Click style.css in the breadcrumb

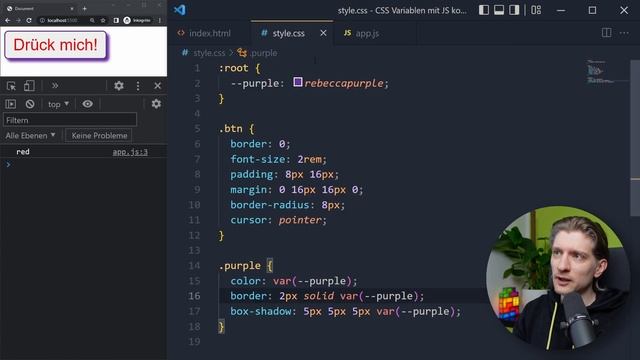[x=209, y=53]
